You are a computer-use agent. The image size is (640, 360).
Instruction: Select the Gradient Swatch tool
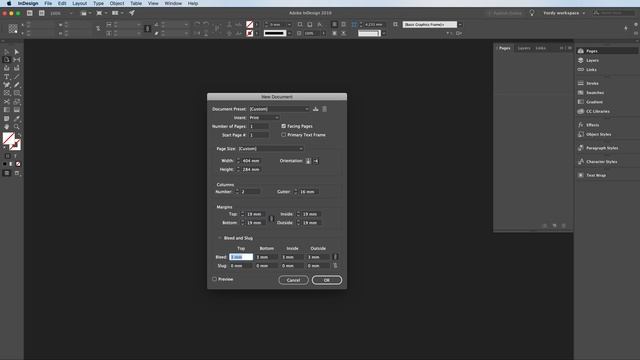tap(7, 110)
